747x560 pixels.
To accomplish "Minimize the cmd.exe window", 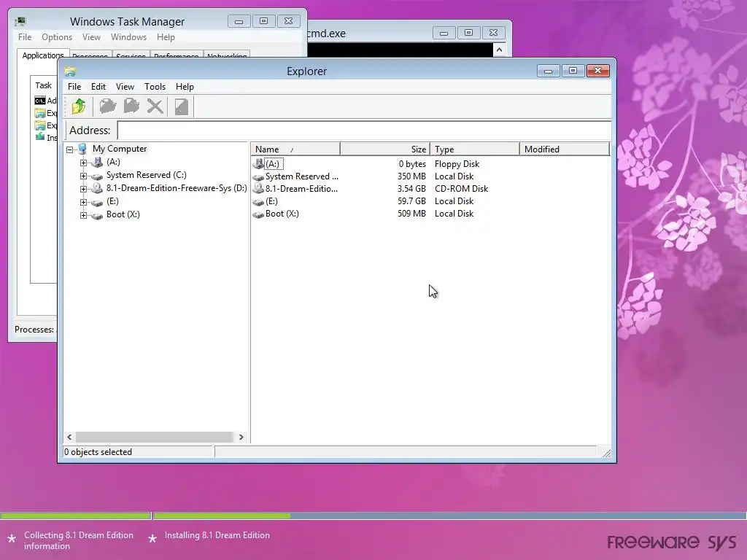I will pyautogui.click(x=444, y=33).
